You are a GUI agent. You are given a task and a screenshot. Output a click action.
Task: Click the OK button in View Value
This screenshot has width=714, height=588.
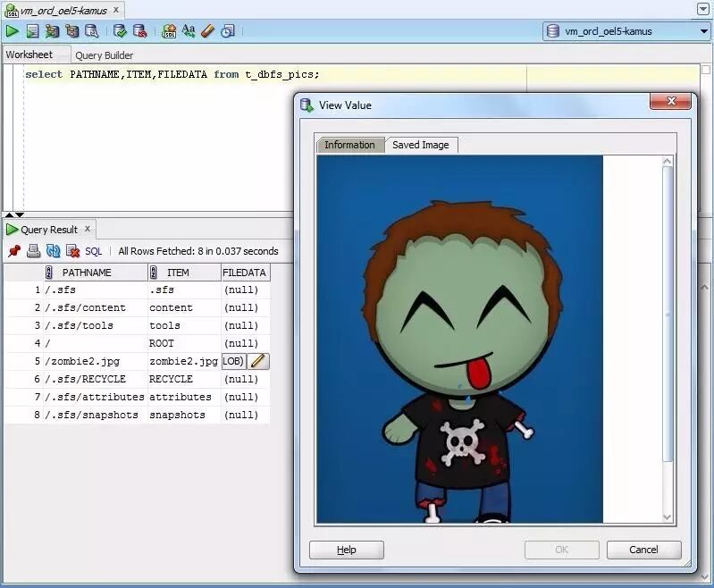562,550
